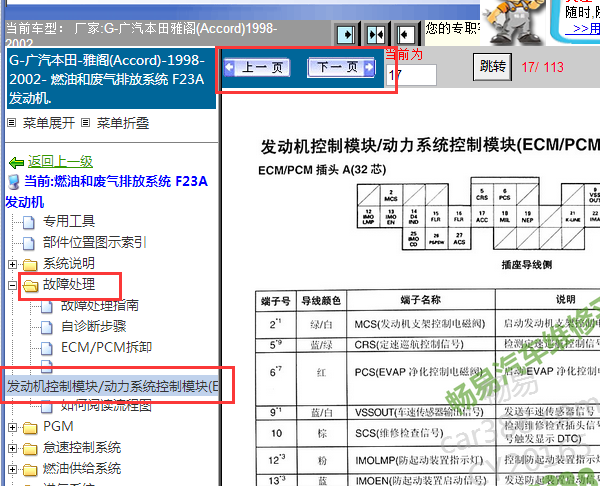Expand the PGM folder
600x486 pixels.
(x=12, y=427)
